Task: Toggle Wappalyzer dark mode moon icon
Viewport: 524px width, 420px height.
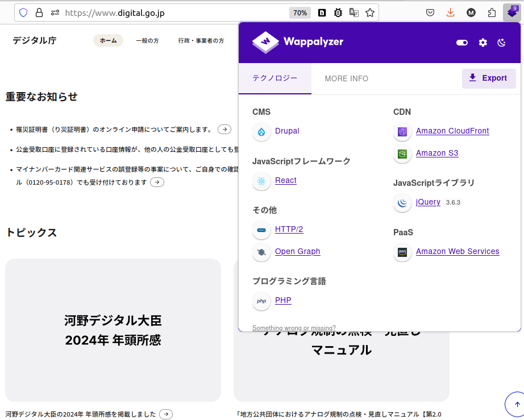Action: 502,43
